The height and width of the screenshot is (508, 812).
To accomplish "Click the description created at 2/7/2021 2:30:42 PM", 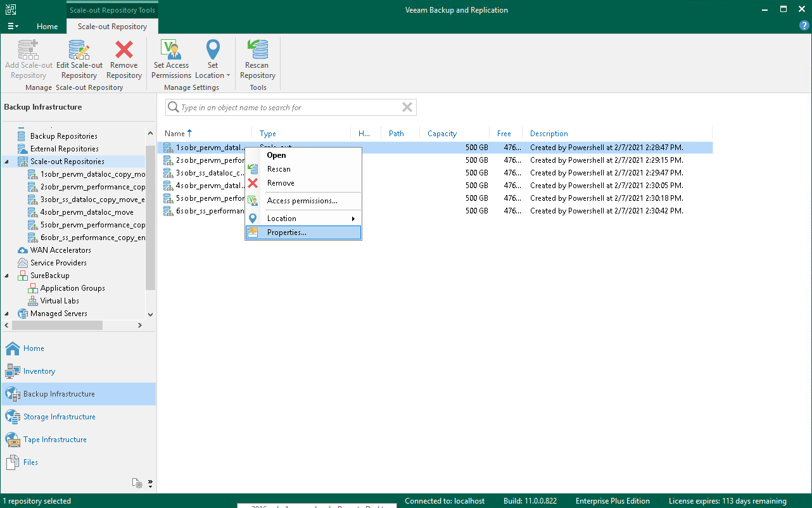I will (607, 211).
